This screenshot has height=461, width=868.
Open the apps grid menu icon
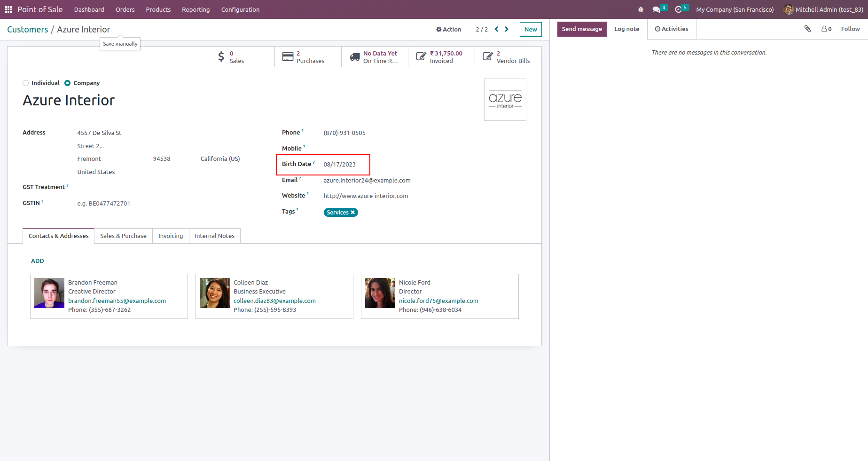coord(8,9)
